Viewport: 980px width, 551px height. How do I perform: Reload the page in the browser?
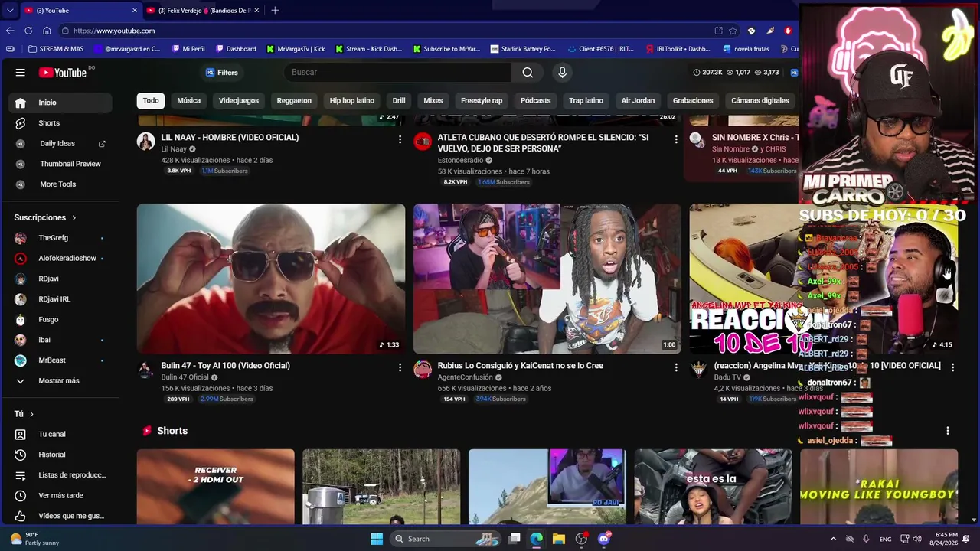[x=28, y=31]
